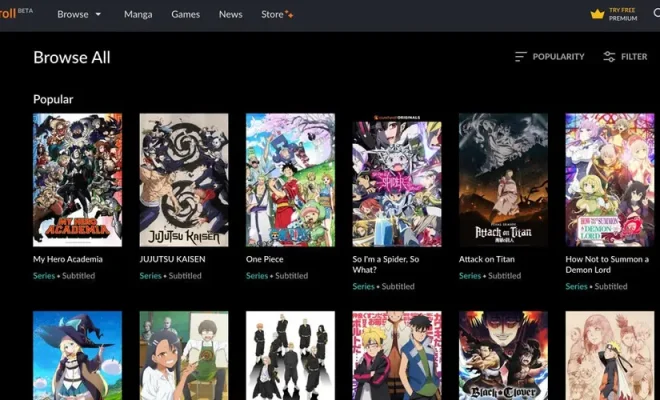Click One Piece title text
660x400 pixels.
click(x=265, y=259)
